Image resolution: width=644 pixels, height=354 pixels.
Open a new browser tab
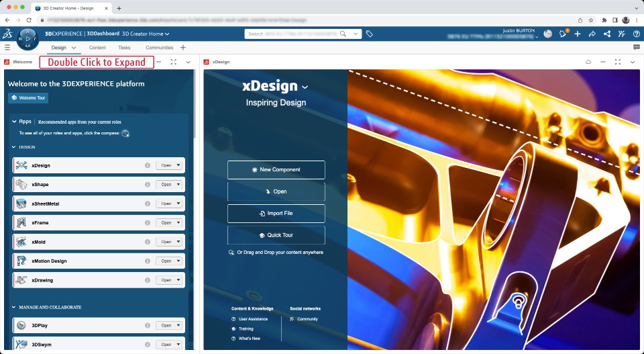click(x=119, y=8)
